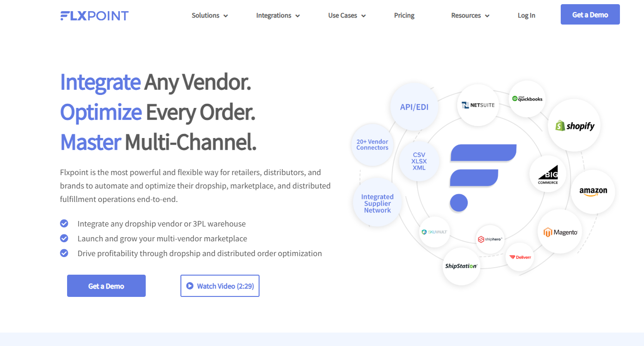Click the NetSuite logo circle

[478, 105]
